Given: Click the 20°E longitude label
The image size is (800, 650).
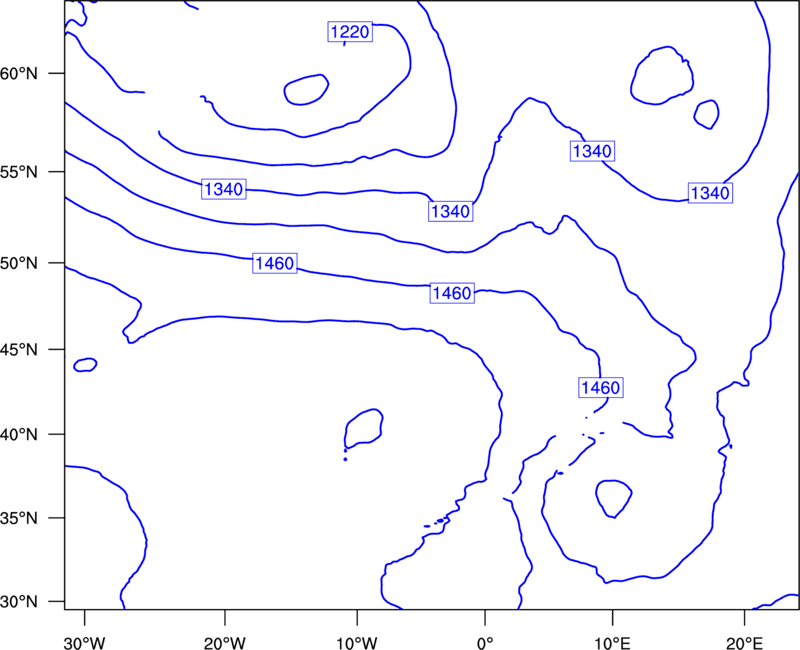Looking at the screenshot, I should [x=744, y=643].
